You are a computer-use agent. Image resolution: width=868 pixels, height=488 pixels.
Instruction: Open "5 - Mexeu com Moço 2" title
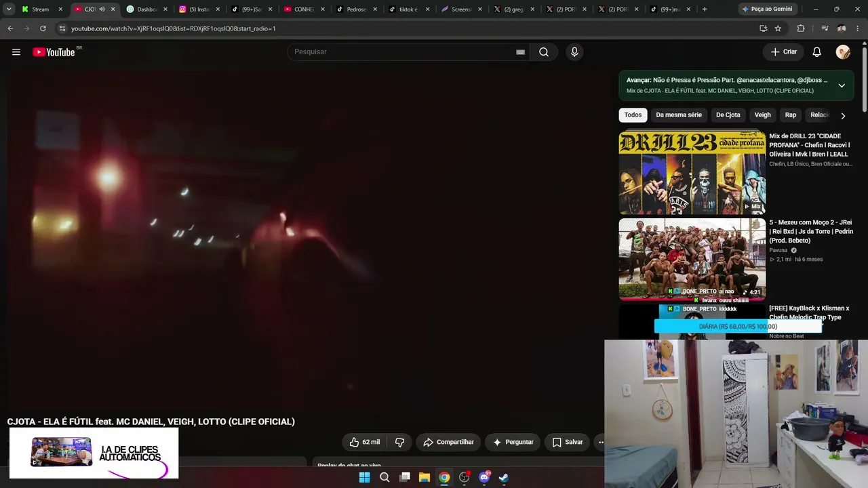tap(811, 231)
